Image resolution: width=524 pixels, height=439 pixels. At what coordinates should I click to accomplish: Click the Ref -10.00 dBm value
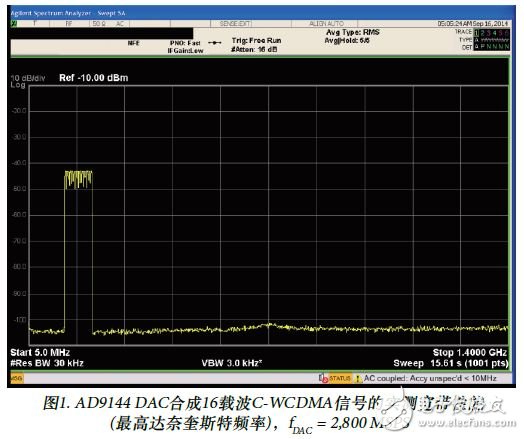point(94,78)
